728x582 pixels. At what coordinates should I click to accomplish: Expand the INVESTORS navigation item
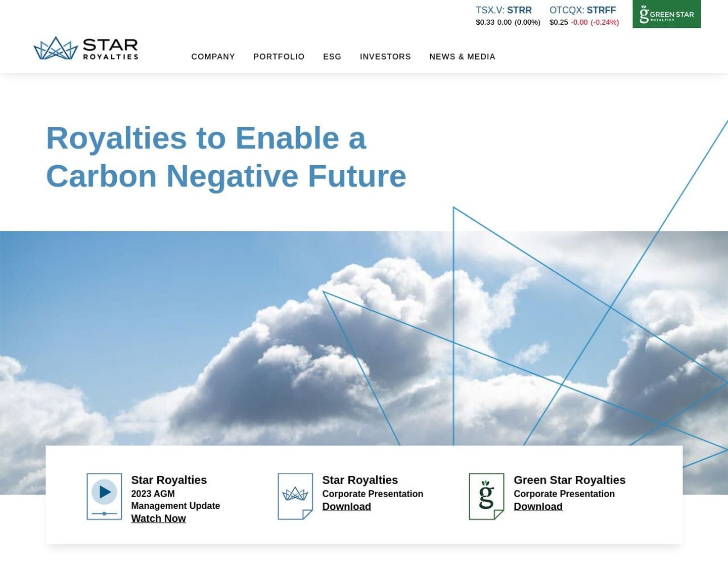(x=385, y=57)
